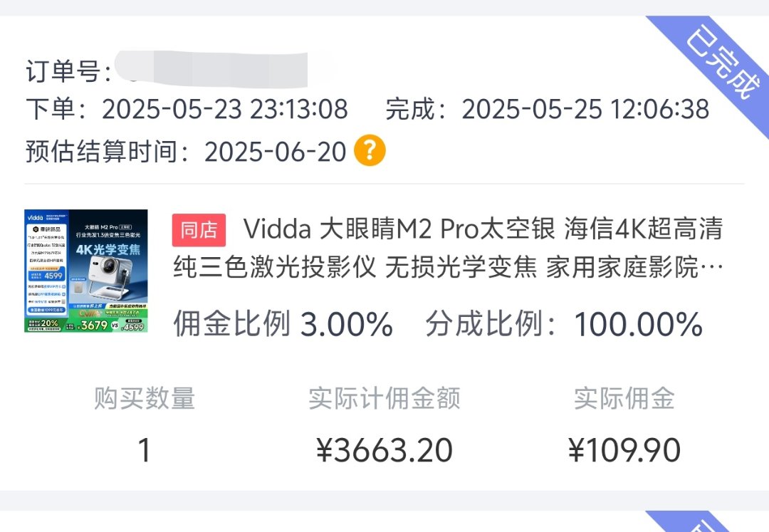Viewport: 769px width, 532px height.
Task: Tap the 预估结算时间 date 2025-06-20
Action: tap(275, 152)
